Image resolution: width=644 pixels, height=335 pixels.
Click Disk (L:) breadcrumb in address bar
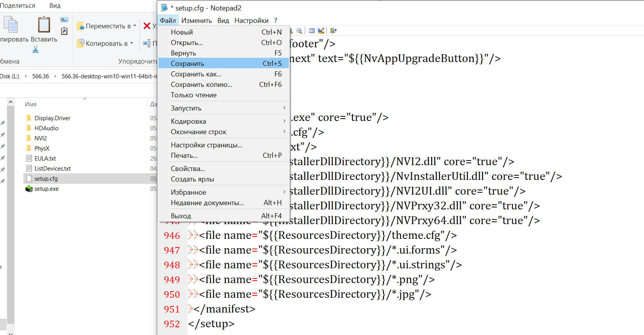[10, 76]
